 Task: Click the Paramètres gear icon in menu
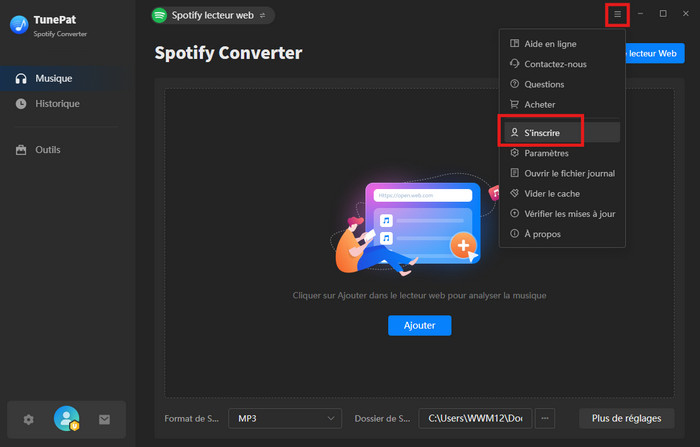coord(514,153)
